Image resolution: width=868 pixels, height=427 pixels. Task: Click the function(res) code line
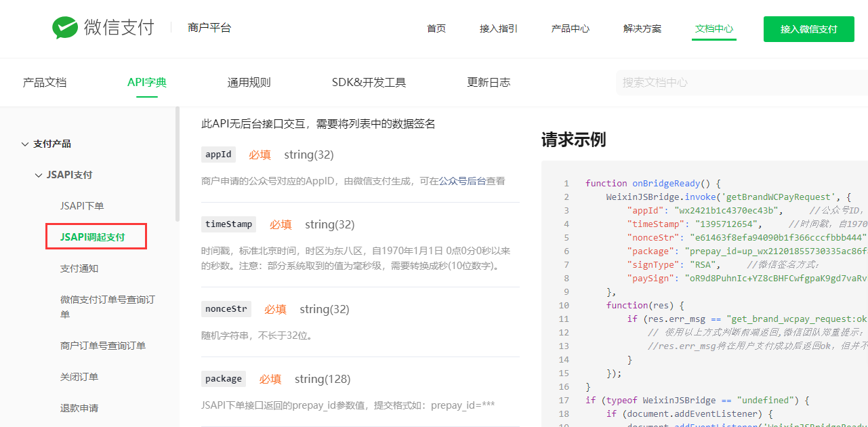click(x=646, y=305)
